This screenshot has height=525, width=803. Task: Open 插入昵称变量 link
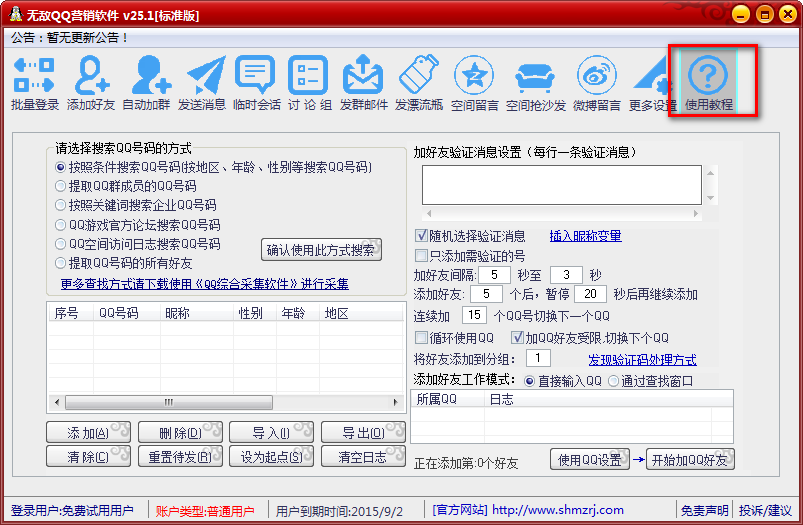tap(585, 236)
